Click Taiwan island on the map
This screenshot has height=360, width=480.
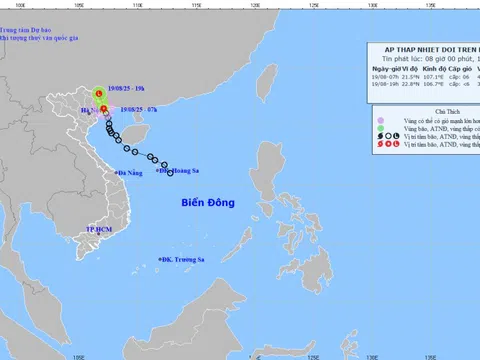tap(268, 83)
